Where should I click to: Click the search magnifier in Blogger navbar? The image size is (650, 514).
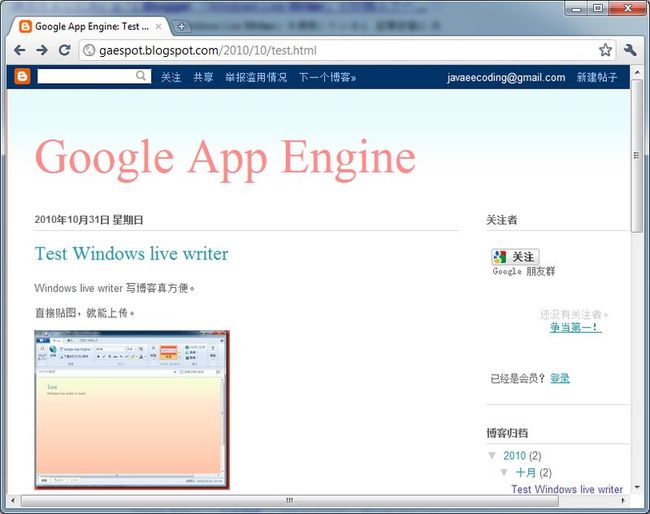tap(141, 76)
